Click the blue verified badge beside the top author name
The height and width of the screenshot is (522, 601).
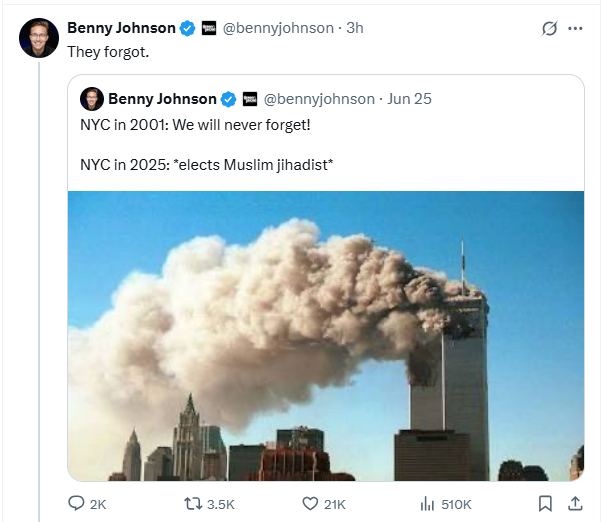point(186,28)
